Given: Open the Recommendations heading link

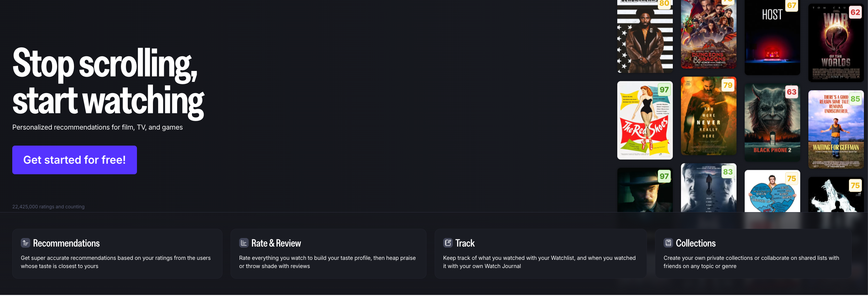Looking at the screenshot, I should (x=66, y=243).
